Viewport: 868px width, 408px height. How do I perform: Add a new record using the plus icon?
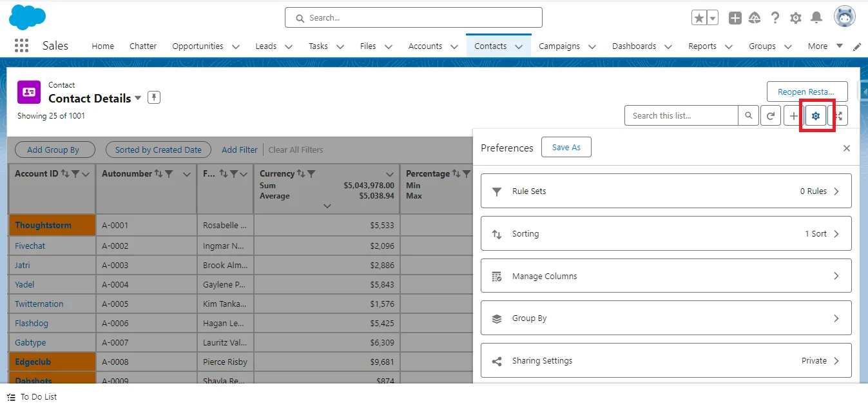pos(793,115)
